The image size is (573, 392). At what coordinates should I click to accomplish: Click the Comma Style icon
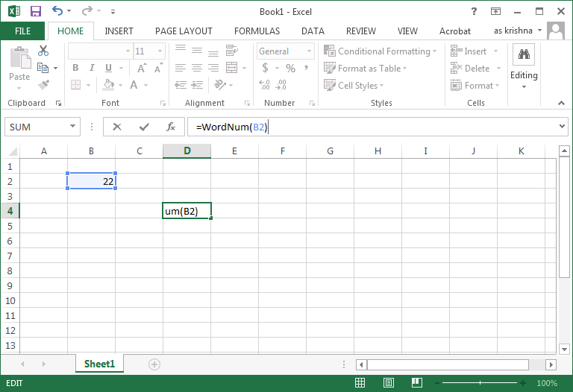[x=306, y=68]
